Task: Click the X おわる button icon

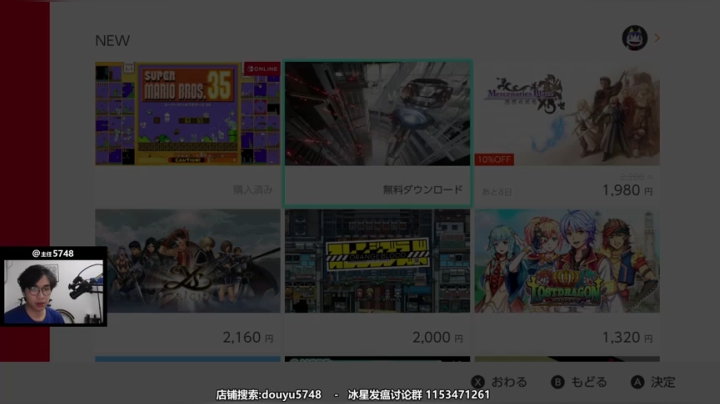Action: point(478,382)
